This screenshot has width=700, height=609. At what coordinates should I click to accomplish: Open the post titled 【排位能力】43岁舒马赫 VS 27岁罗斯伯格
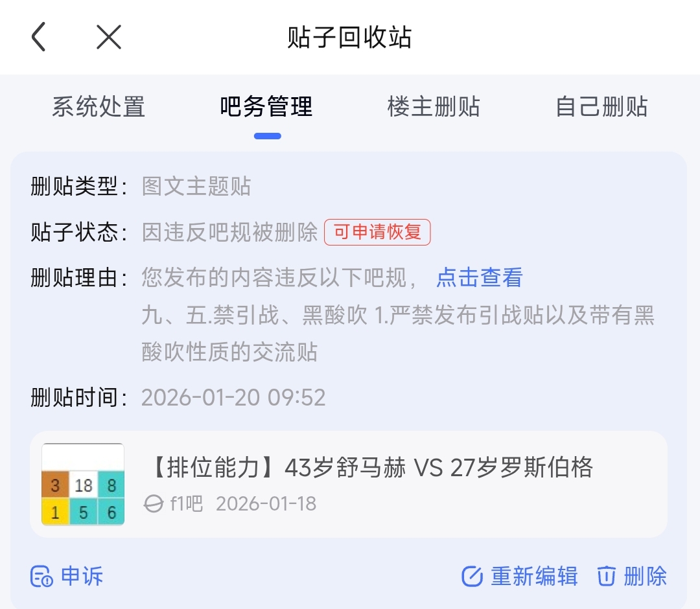point(372,468)
